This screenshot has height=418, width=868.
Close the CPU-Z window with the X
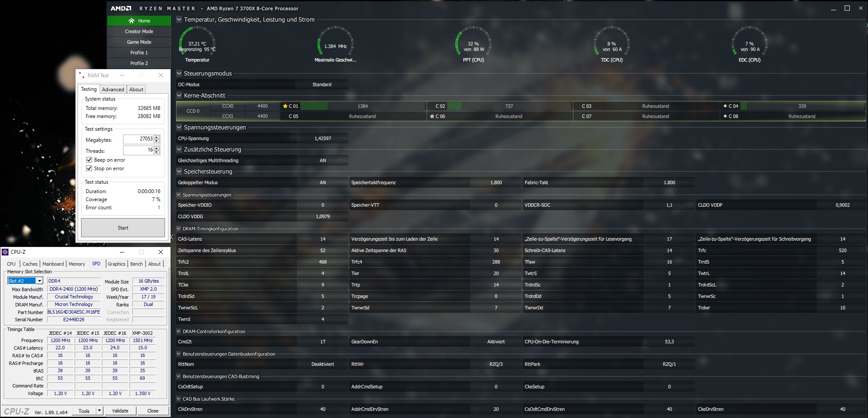(161, 252)
